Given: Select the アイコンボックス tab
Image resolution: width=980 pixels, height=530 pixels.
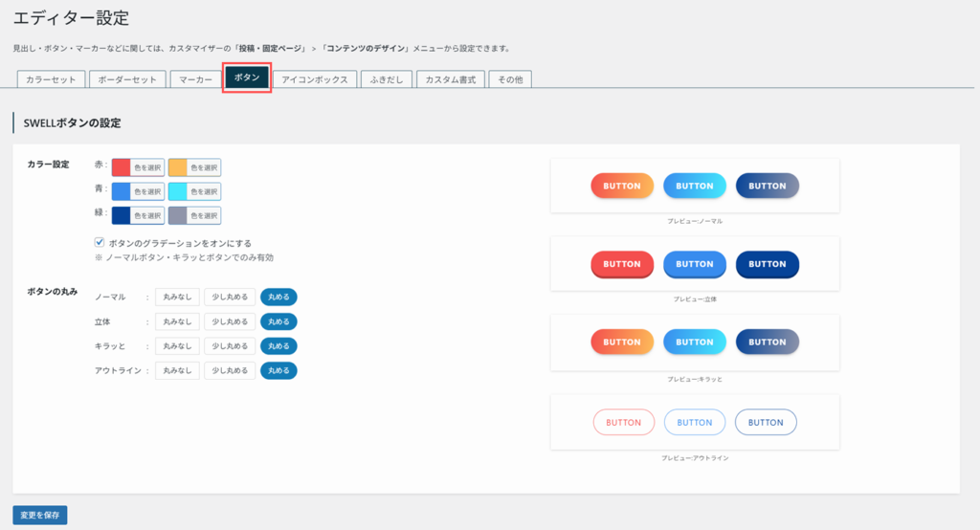Looking at the screenshot, I should [315, 79].
